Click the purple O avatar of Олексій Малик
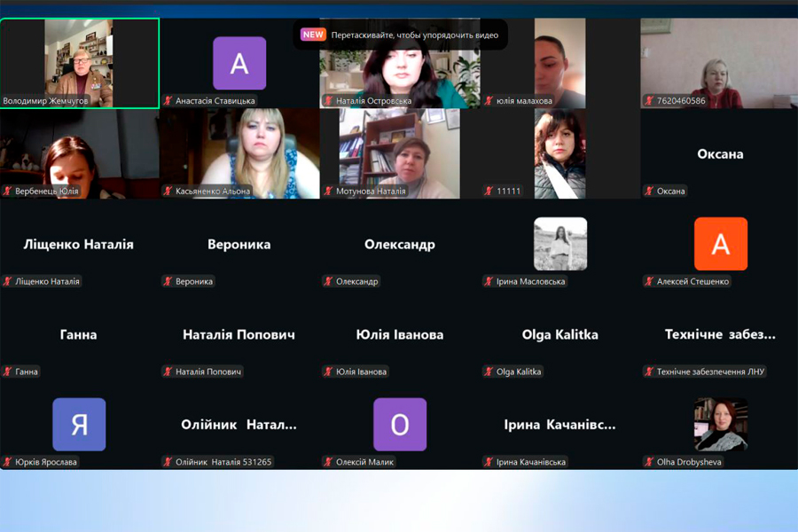The image size is (798, 532). tap(400, 425)
